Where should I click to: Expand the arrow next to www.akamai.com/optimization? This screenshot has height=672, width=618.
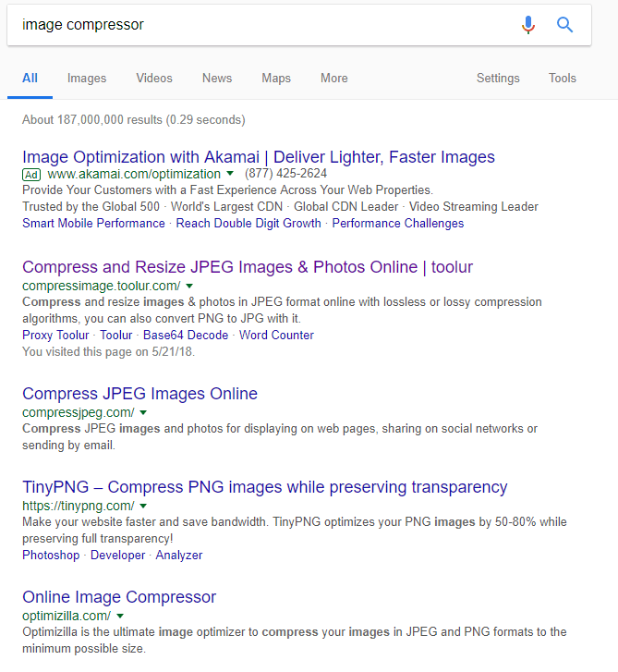pyautogui.click(x=230, y=174)
